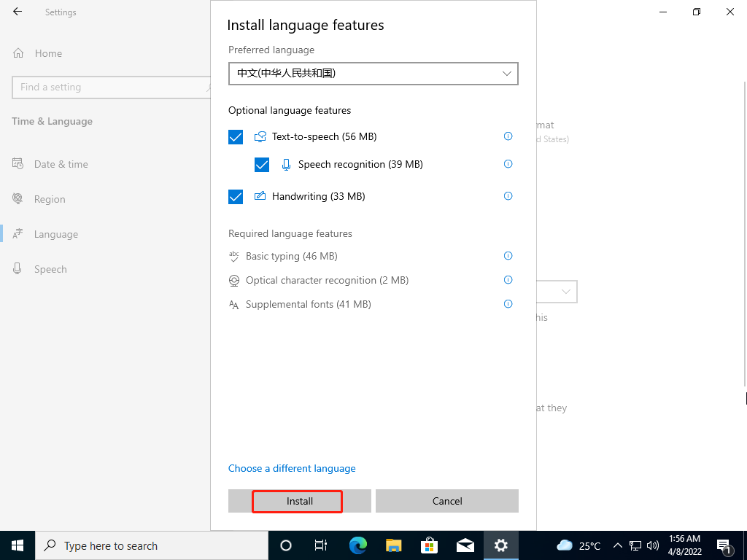Click the info icon next to Text-to-speech
Screen dimensions: 747x560
508,136
